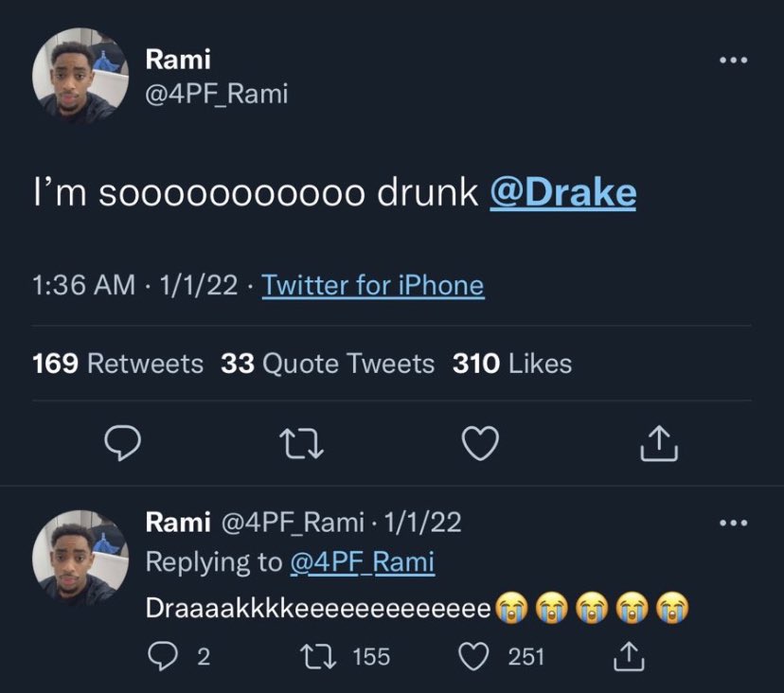View the 169 Retweets list
Viewport: 784px width, 693px height.
point(117,363)
